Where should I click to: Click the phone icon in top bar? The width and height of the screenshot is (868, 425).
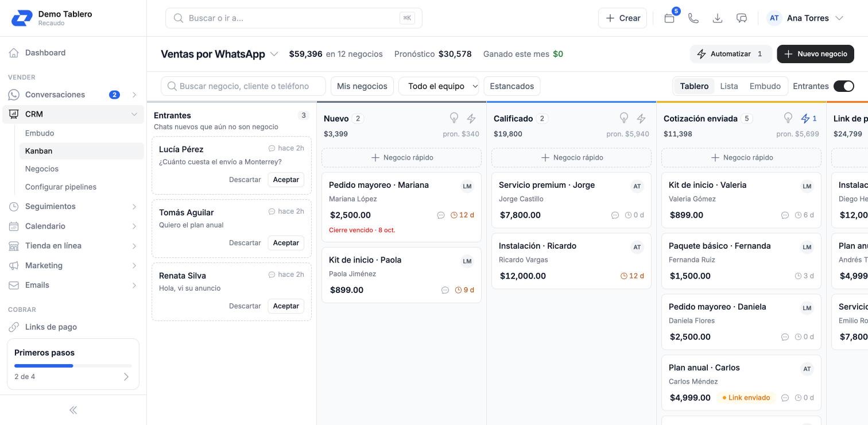click(693, 18)
